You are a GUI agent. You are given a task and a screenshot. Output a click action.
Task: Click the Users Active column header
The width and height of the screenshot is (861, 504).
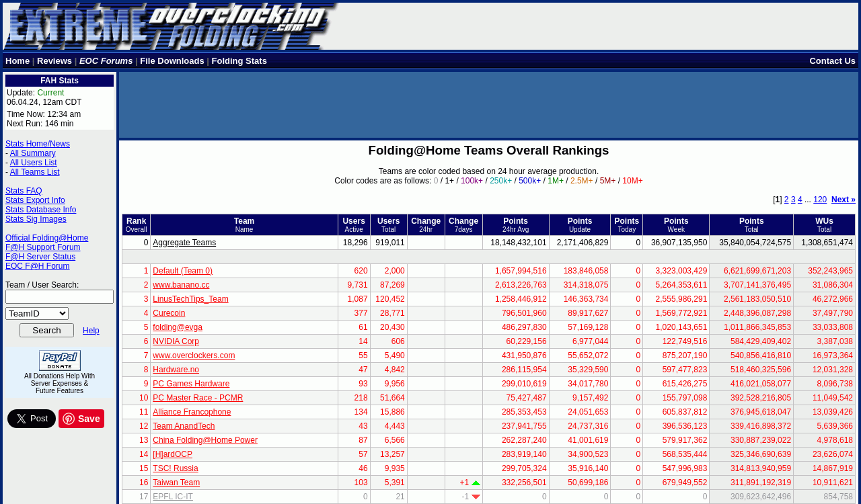354,225
